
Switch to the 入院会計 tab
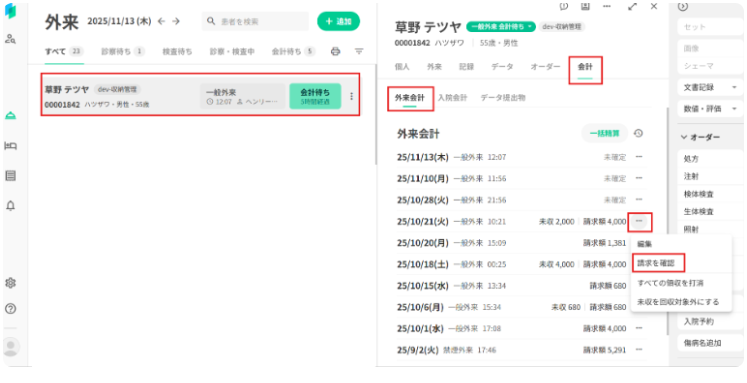pyautogui.click(x=452, y=98)
